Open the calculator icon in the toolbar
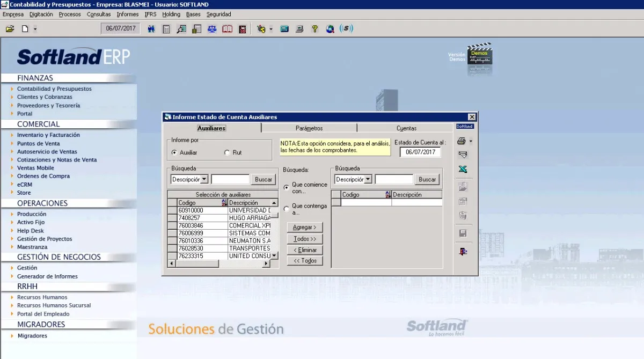 point(166,28)
